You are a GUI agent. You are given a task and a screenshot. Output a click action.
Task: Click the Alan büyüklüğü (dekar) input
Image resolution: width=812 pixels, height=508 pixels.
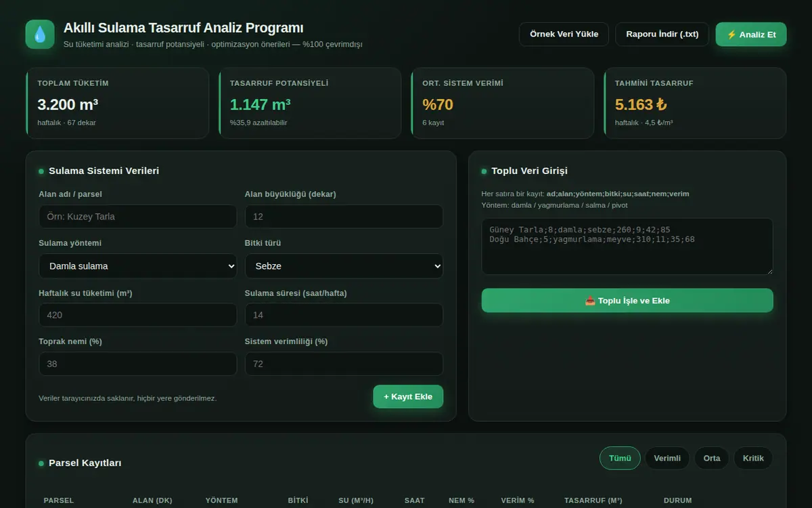point(344,217)
